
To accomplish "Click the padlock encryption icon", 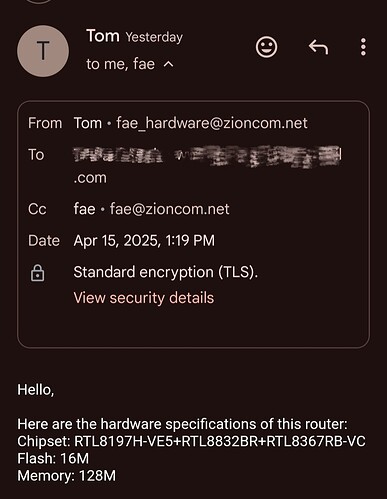I will click(x=37, y=273).
